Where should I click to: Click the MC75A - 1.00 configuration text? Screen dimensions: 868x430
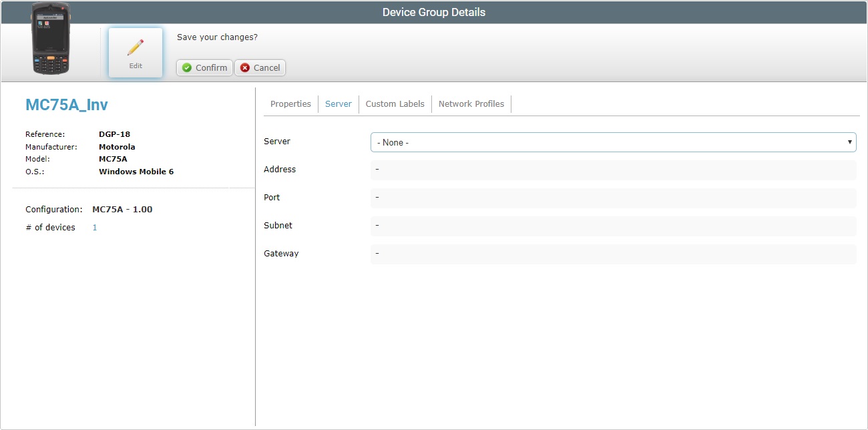tap(122, 209)
